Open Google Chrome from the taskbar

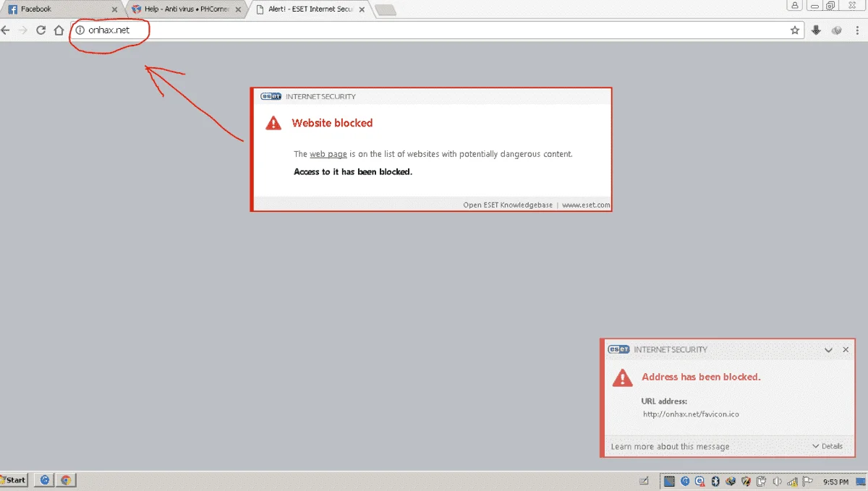click(x=66, y=480)
